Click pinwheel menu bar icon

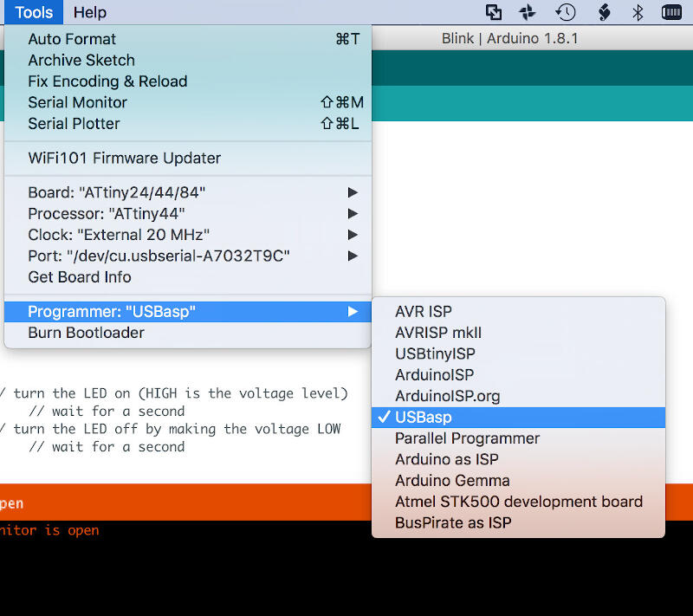[x=528, y=12]
